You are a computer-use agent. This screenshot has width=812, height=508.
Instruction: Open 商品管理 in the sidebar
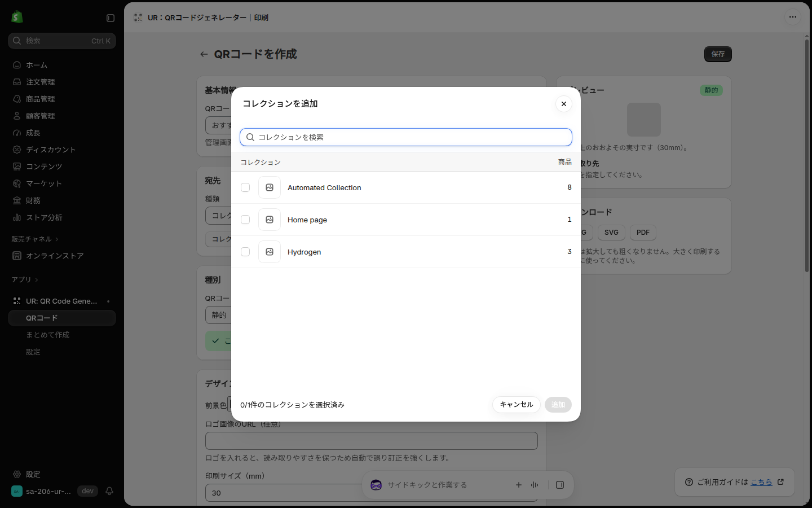pos(62,99)
